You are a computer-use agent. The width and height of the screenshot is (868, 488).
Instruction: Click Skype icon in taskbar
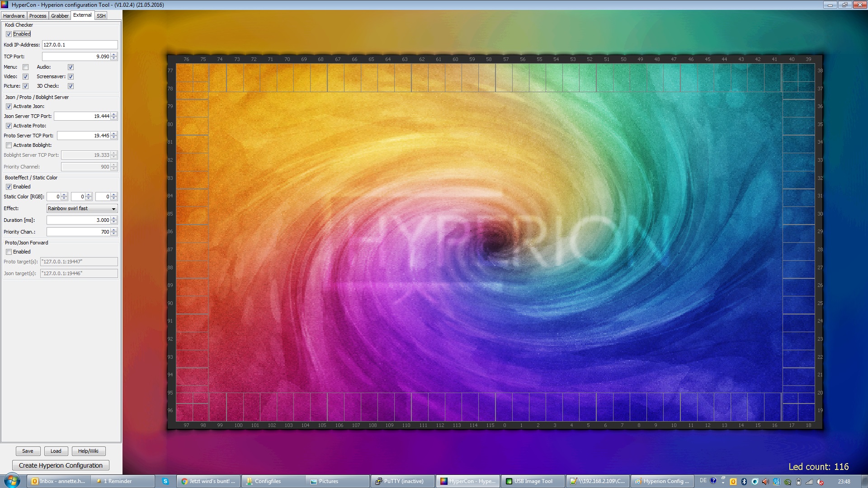point(165,481)
